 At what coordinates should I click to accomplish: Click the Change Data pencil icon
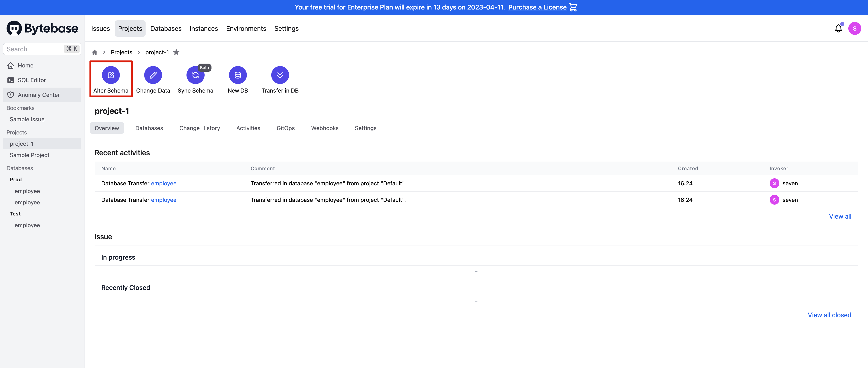pos(153,75)
